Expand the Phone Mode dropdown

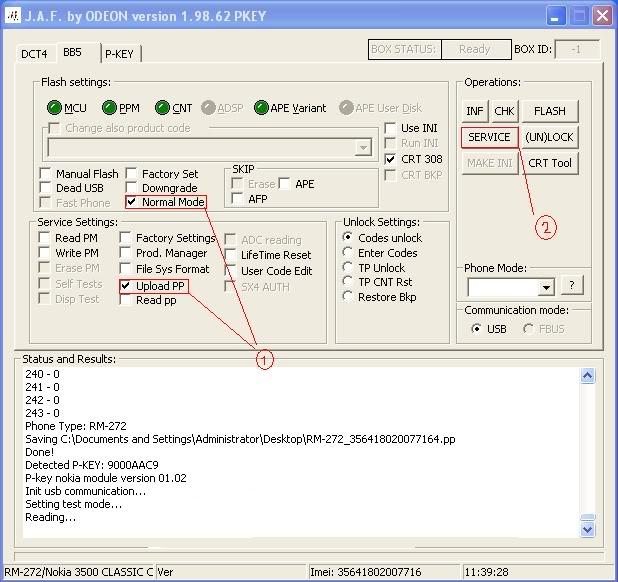pos(546,287)
